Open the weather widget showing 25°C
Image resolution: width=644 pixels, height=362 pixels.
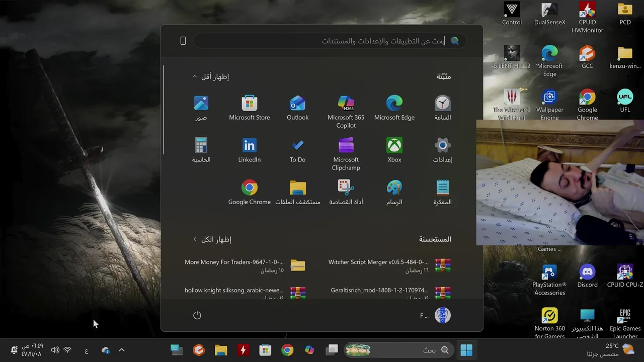[610, 350]
